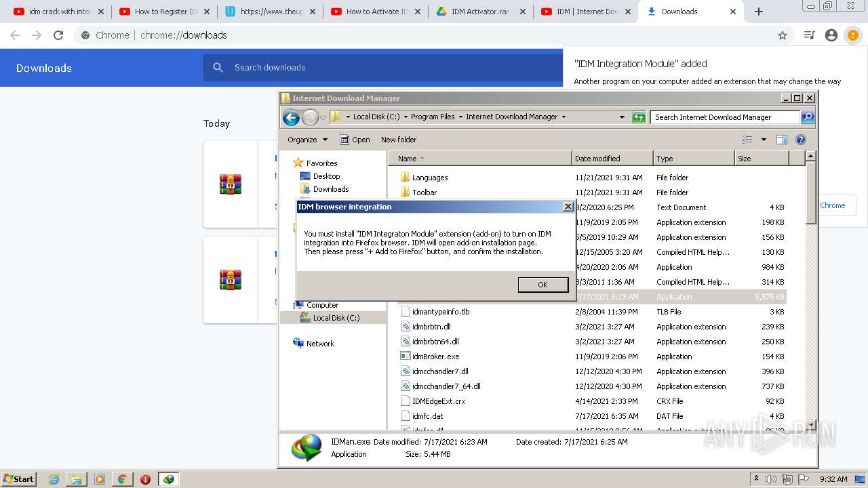Sort files by Date modified column

pos(612,159)
